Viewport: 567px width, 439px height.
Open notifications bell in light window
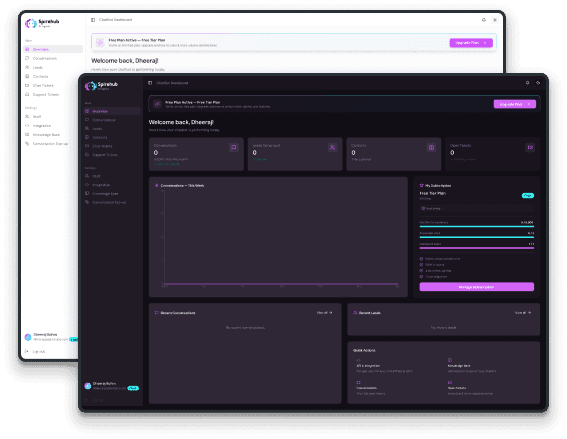[484, 20]
